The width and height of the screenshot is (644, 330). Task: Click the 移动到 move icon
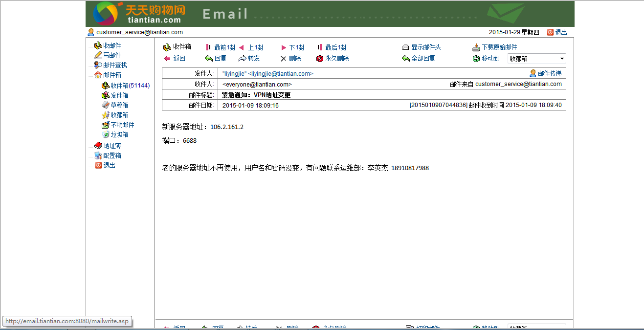477,59
